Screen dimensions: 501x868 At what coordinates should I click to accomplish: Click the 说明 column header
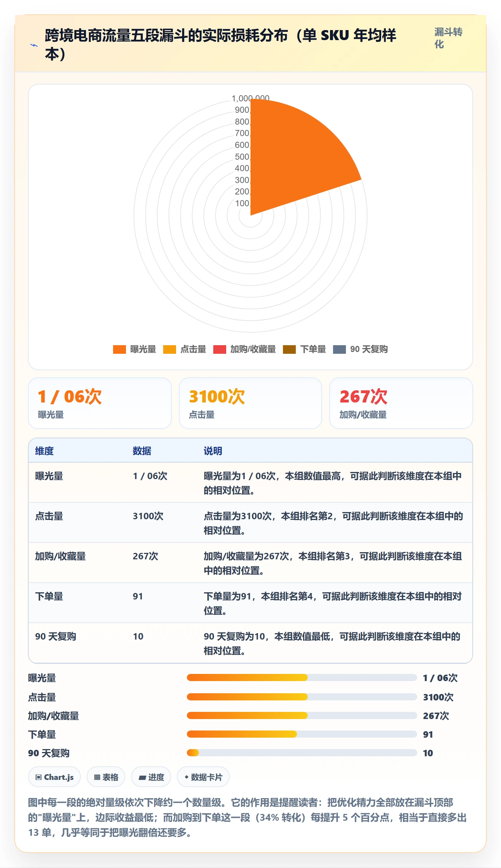coord(213,451)
